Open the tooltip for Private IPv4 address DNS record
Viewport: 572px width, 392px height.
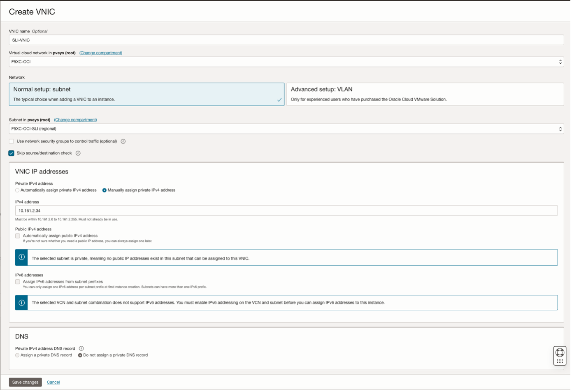pos(81,348)
